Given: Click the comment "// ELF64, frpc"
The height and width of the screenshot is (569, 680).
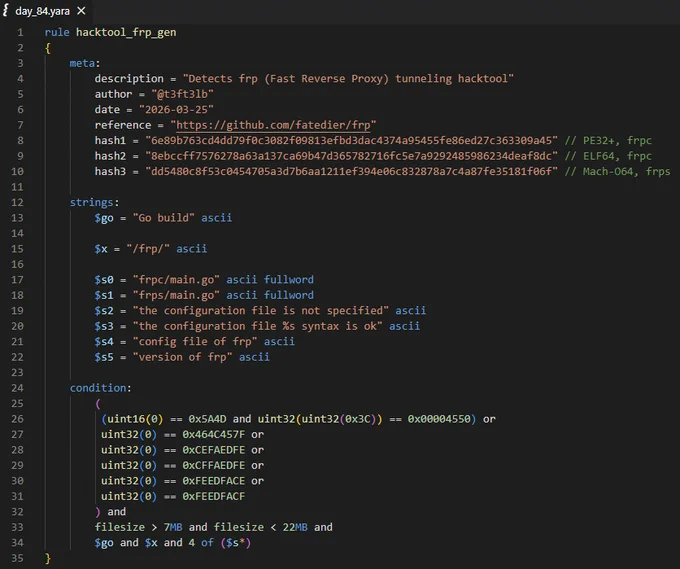Looking at the screenshot, I should pyautogui.click(x=608, y=156).
